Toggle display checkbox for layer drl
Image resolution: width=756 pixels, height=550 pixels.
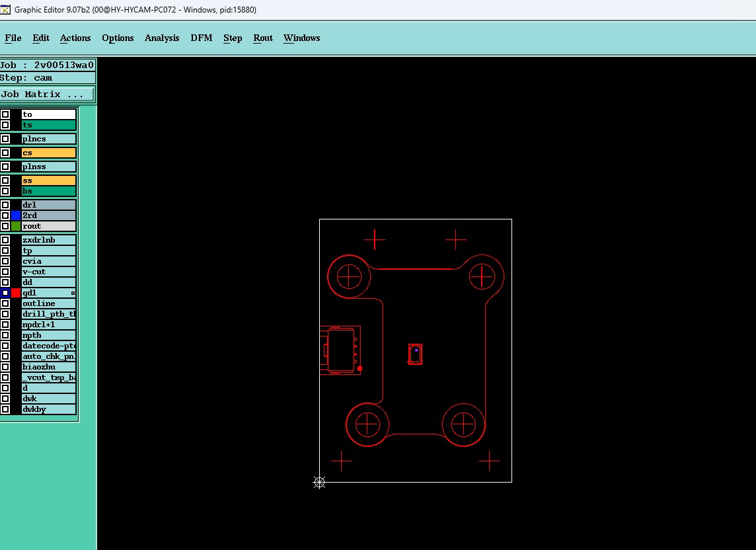pos(5,205)
